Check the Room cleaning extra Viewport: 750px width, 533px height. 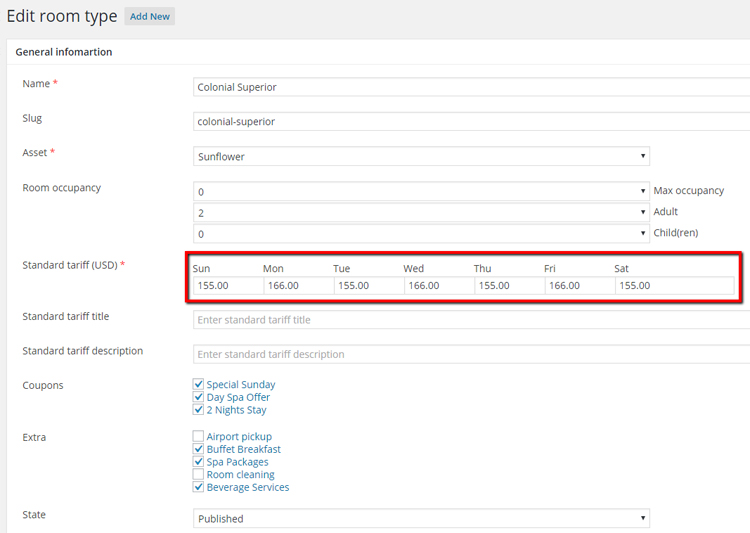point(198,475)
